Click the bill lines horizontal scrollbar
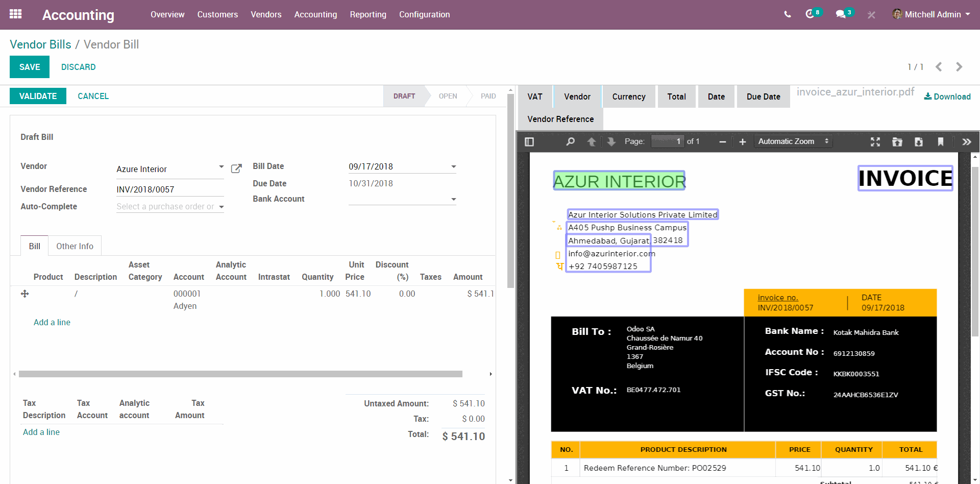 coord(240,374)
